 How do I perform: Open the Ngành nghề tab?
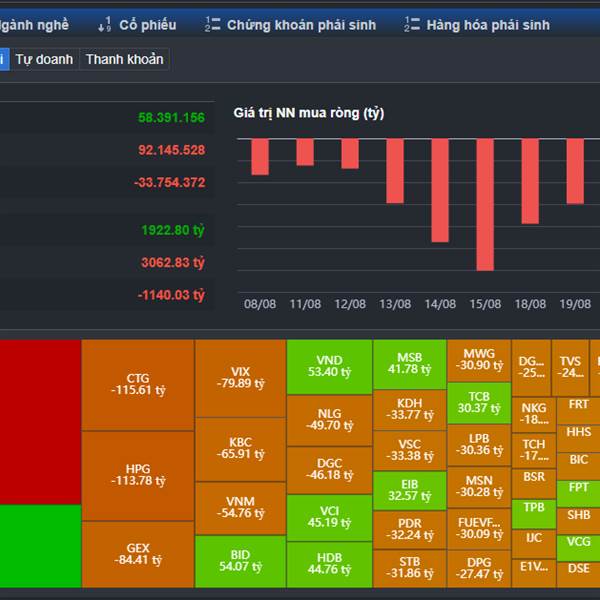(34, 25)
